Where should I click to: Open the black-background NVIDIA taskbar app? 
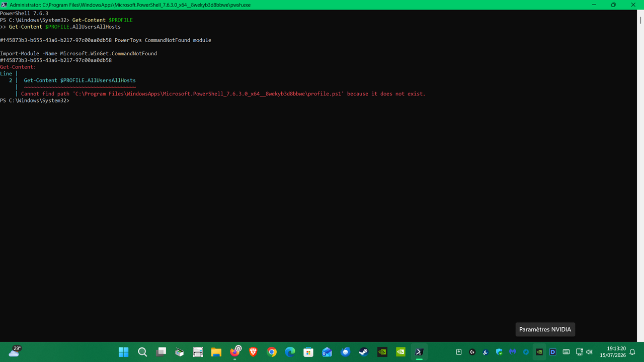click(382, 352)
